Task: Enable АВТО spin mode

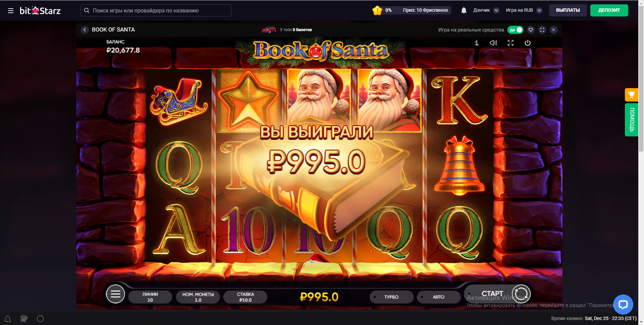Action: point(438,297)
